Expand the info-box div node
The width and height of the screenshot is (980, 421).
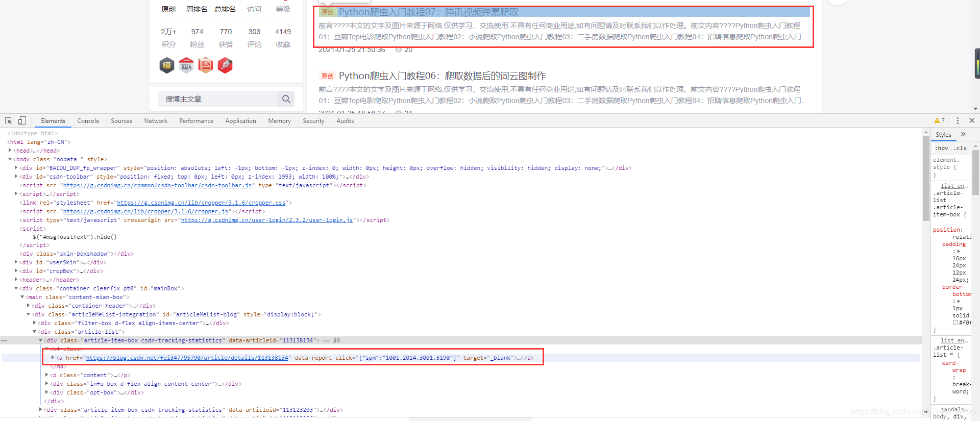(47, 384)
